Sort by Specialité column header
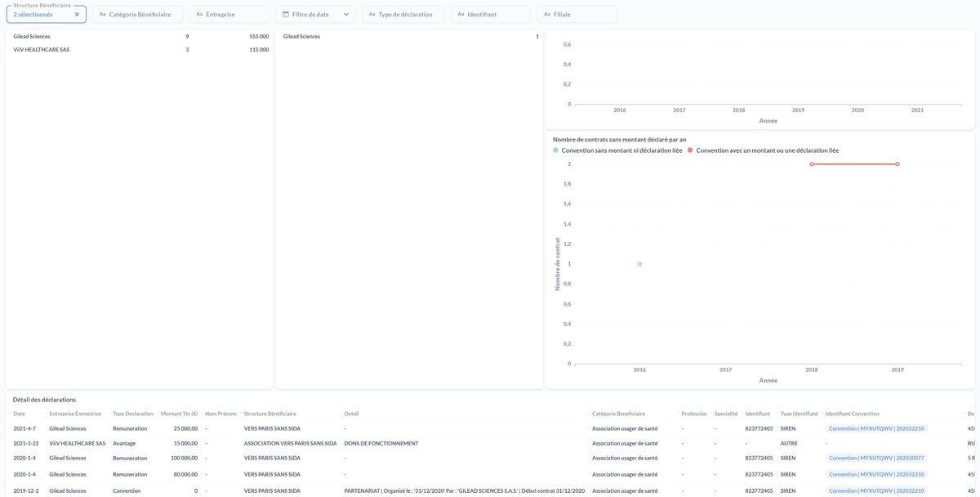 coord(726,414)
